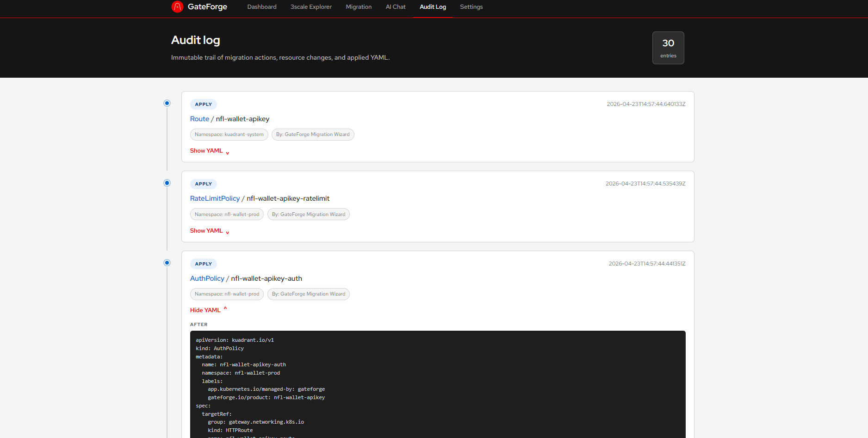Click 'kind: HTTPRoute' YAML line
This screenshot has height=438, width=868.
230,430
